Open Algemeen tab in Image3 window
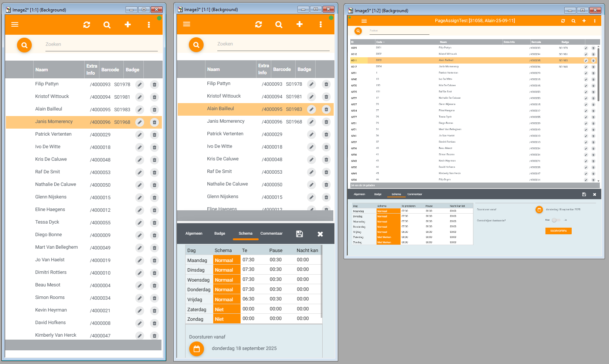Image resolution: width=609 pixels, height=364 pixels. point(194,234)
